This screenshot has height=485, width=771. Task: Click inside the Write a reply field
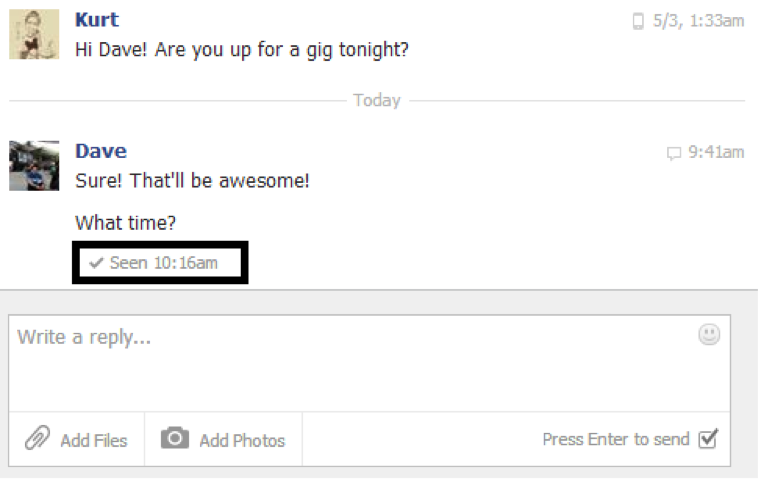(x=369, y=364)
